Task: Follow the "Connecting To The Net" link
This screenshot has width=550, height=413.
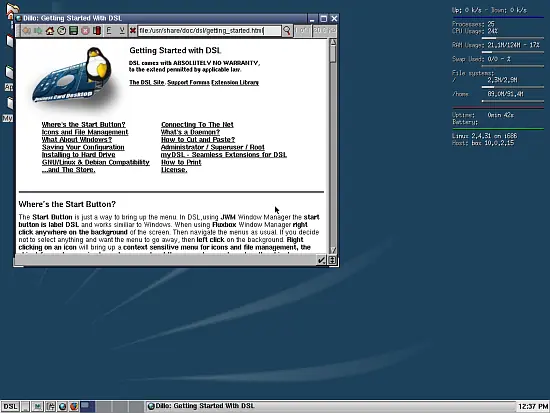Action: [x=197, y=125]
